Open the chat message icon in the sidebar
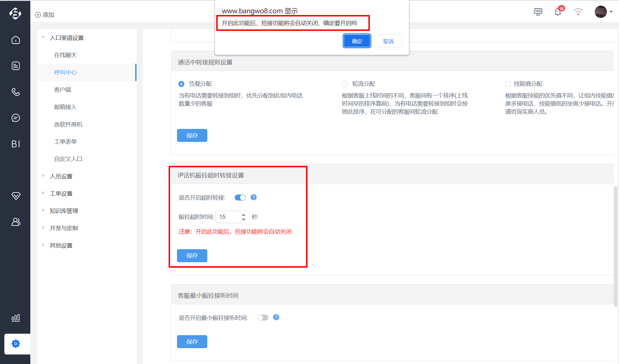The height and width of the screenshot is (364, 619). (x=16, y=118)
